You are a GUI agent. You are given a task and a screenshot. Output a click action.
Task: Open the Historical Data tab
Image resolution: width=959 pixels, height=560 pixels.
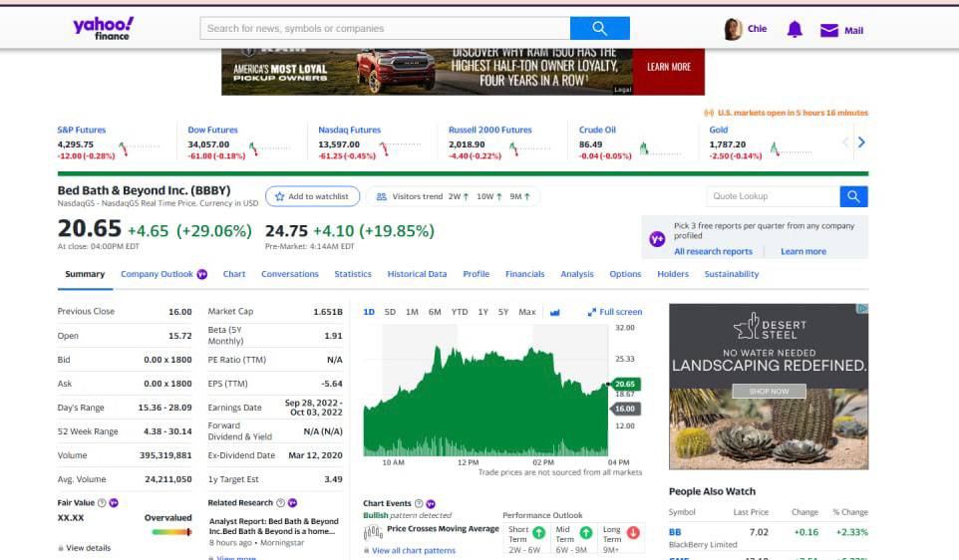pyautogui.click(x=417, y=274)
